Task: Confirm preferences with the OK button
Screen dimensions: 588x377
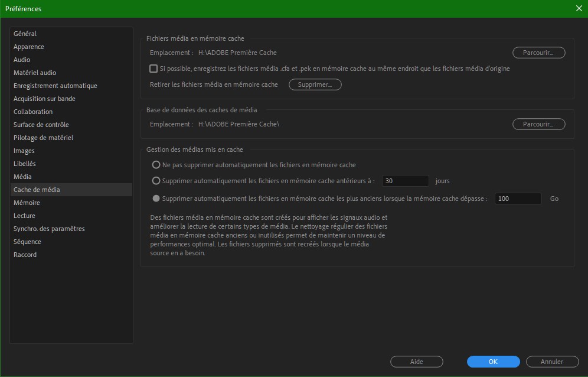Action: (493, 362)
